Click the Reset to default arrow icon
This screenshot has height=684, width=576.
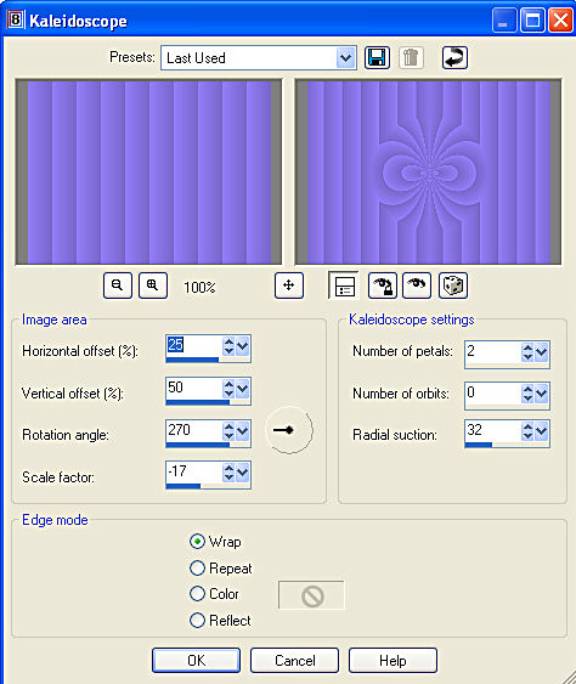click(x=455, y=58)
